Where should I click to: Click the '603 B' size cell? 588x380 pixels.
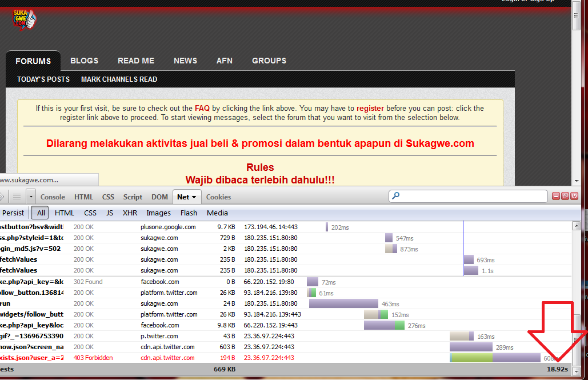click(227, 347)
